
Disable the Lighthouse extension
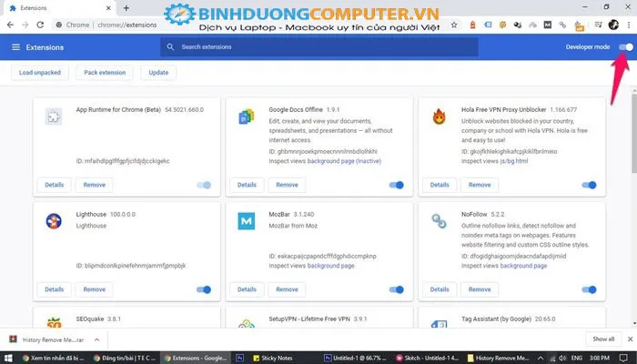pyautogui.click(x=204, y=289)
